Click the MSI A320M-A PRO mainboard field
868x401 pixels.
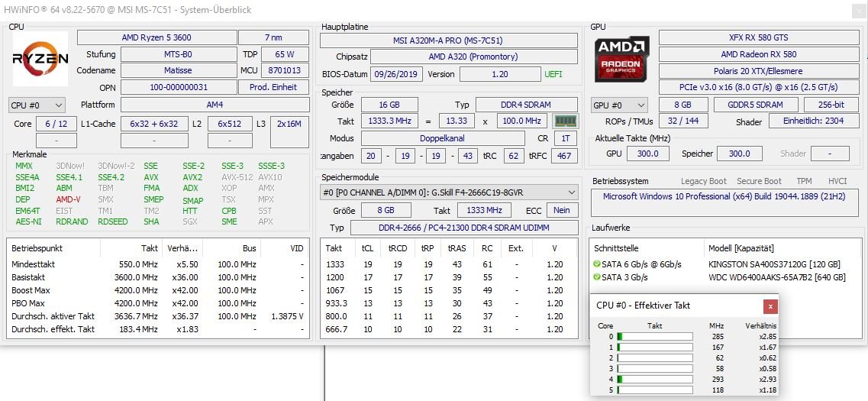(x=448, y=40)
